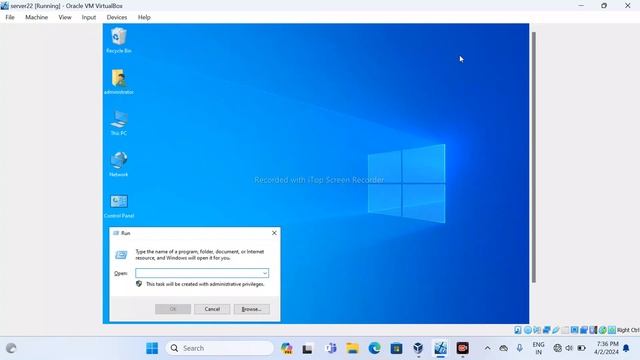This screenshot has height=360, width=640.
Task: Click the battery tray icon
Action: pos(582,348)
